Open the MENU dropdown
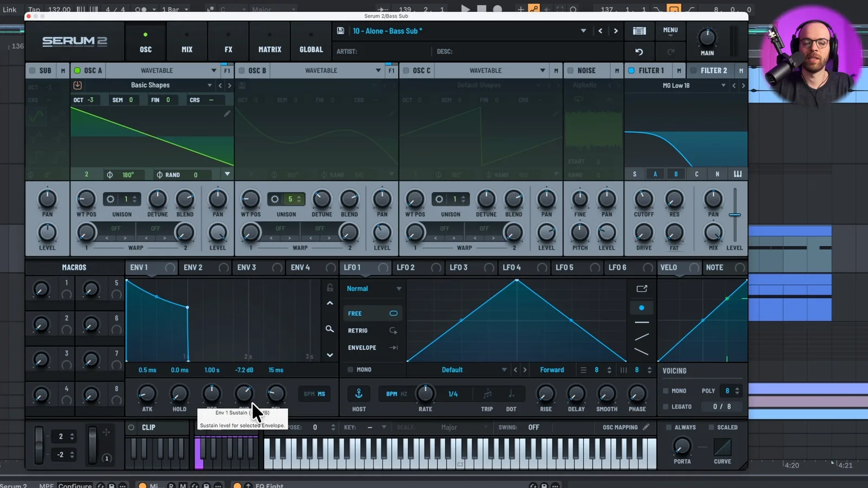 [670, 31]
